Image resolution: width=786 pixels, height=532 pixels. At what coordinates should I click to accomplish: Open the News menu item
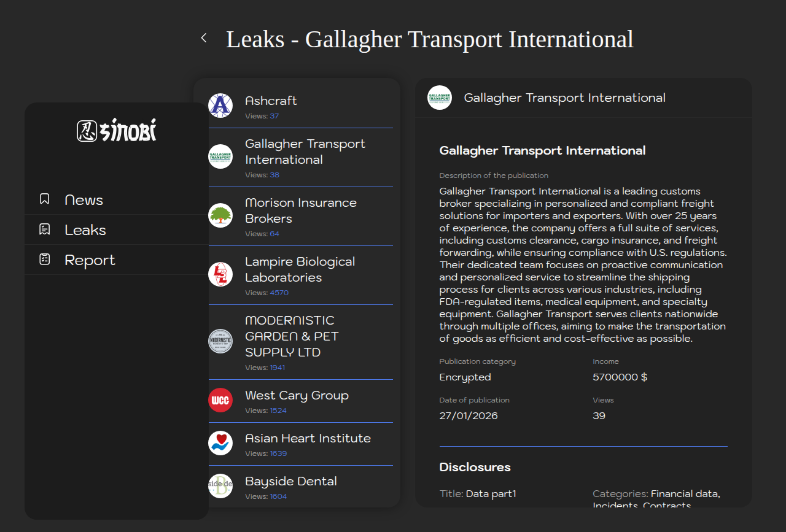pos(84,200)
